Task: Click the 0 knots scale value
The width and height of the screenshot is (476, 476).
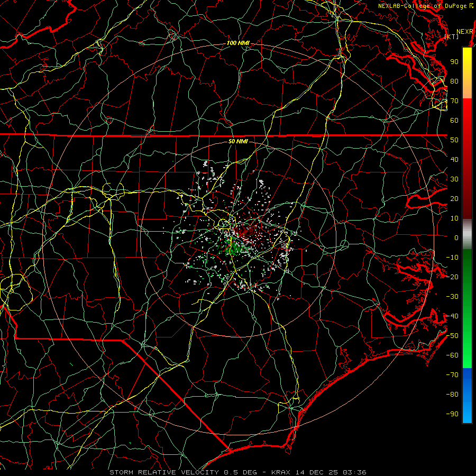Action: pos(456,237)
